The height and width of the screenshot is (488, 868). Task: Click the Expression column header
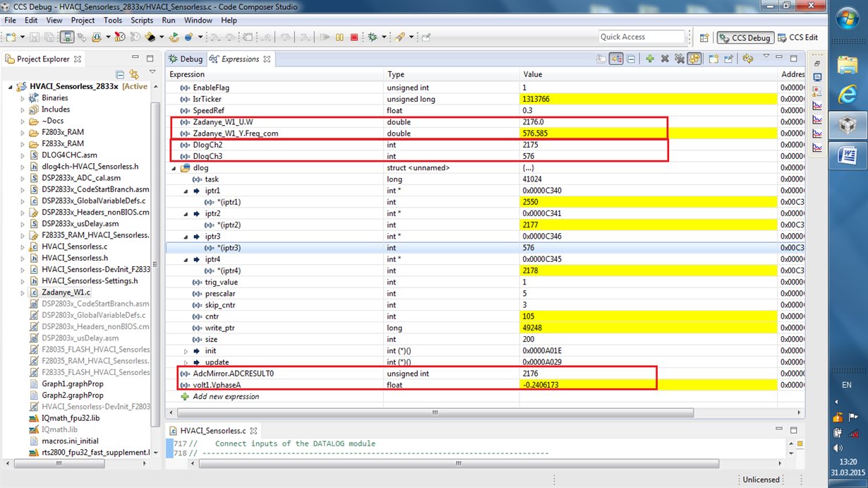[x=275, y=74]
